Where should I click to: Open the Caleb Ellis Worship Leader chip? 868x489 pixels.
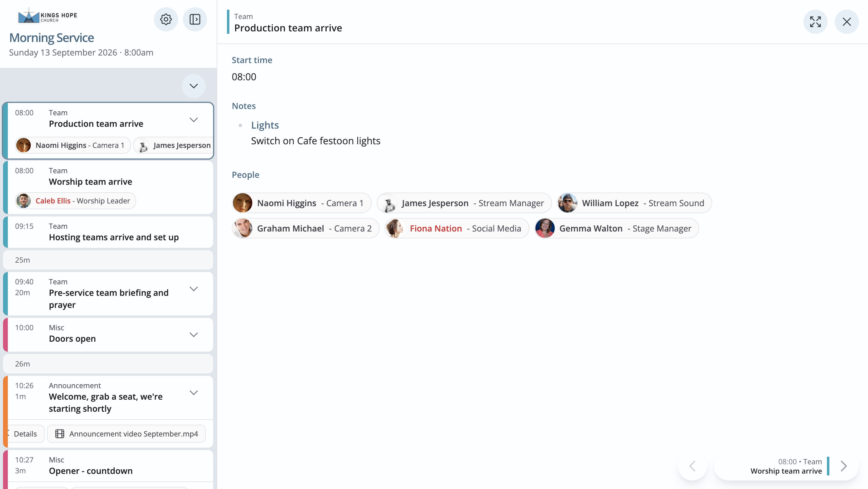75,201
